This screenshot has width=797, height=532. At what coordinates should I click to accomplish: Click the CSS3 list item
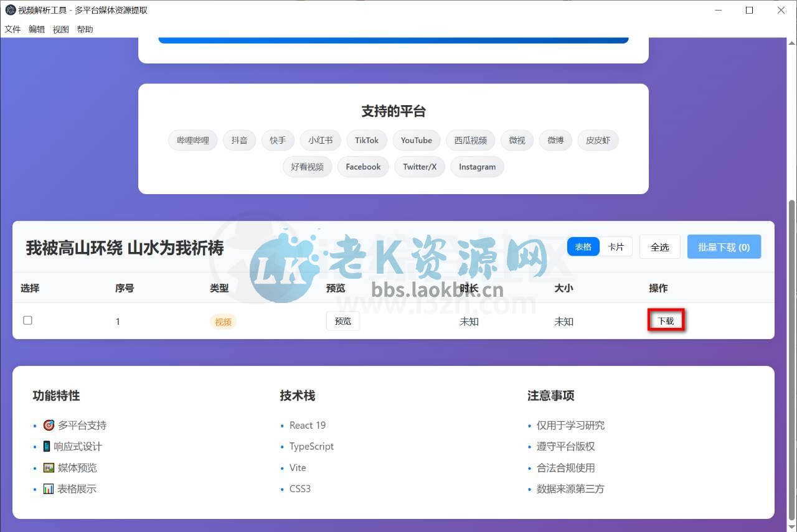[x=300, y=488]
